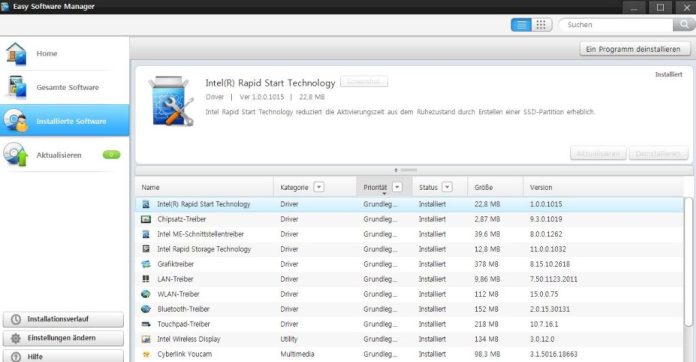Click the Gesamte Software icon
This screenshot has height=362, width=696.
pos(17,87)
